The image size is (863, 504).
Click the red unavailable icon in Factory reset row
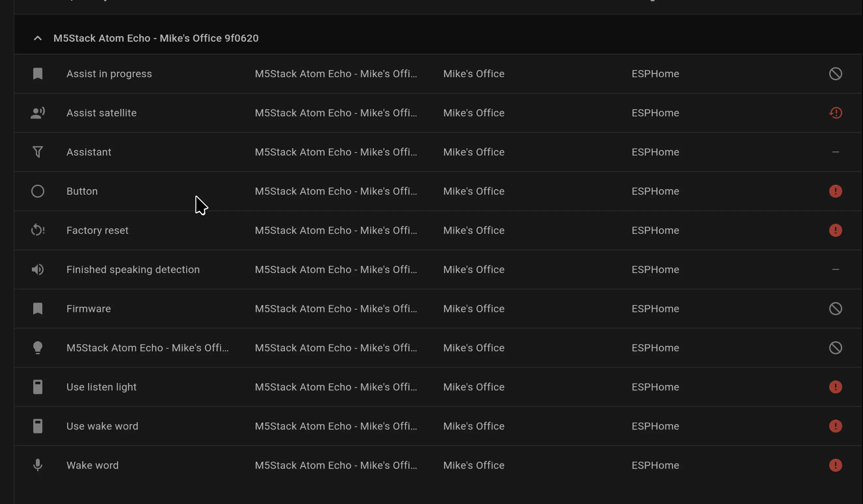pyautogui.click(x=835, y=230)
